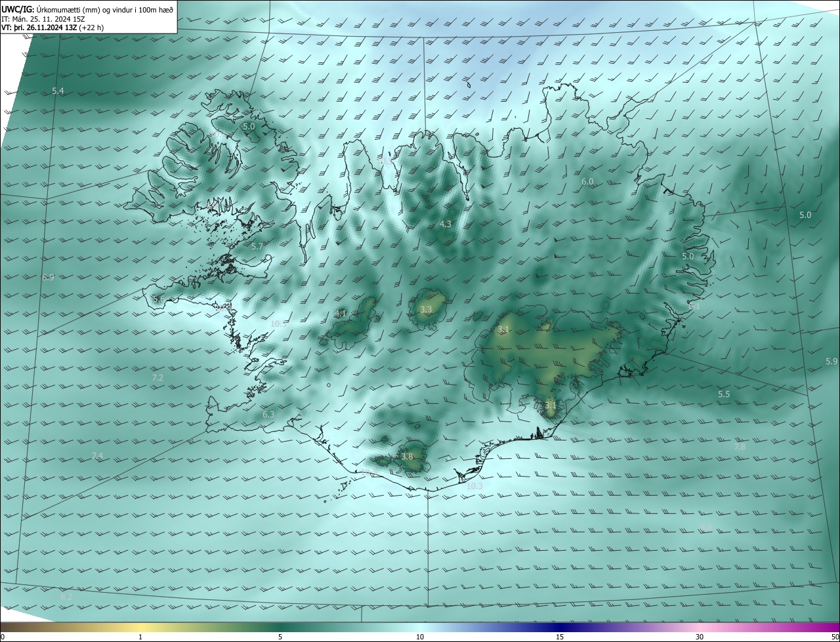Image resolution: width=840 pixels, height=642 pixels.
Task: Click the 3.8 value on Mýrdalsjökull glacier
Action: 407,457
